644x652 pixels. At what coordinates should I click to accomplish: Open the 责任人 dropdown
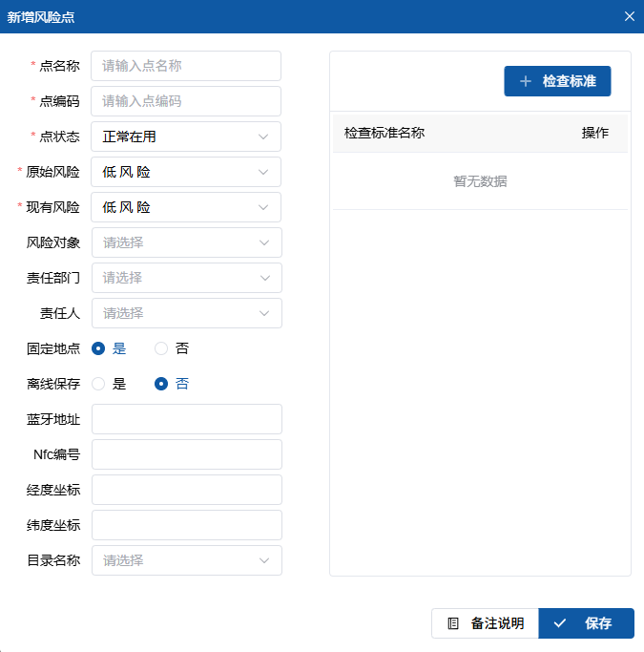[186, 313]
